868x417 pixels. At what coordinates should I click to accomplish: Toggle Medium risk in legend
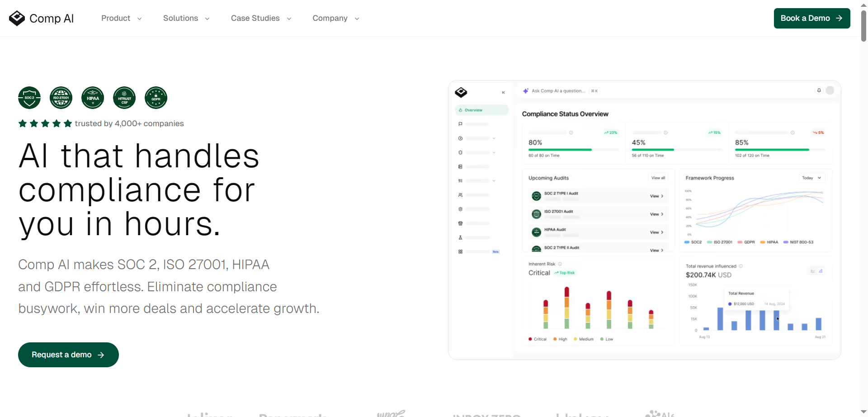[584, 339]
